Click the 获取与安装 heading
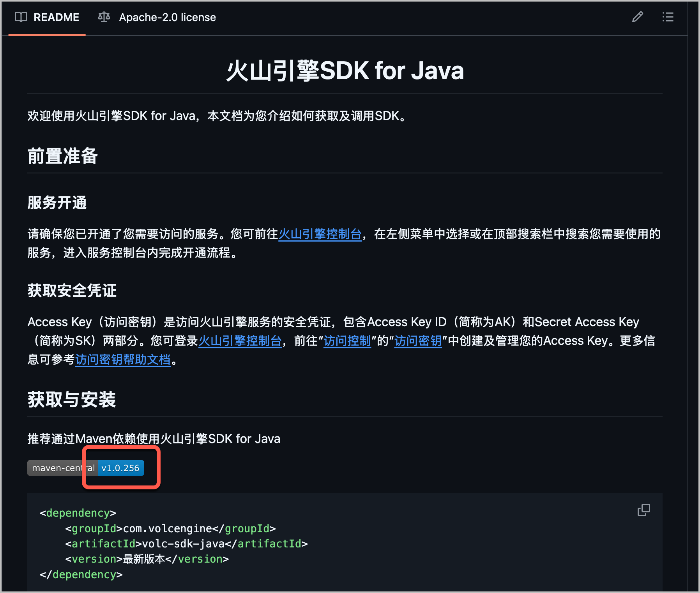The height and width of the screenshot is (593, 700). click(x=72, y=400)
